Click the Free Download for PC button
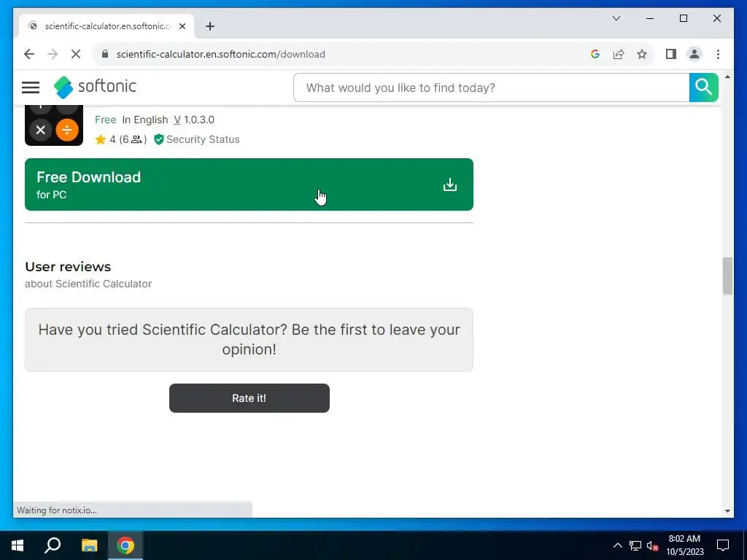This screenshot has width=747, height=560. point(249,184)
